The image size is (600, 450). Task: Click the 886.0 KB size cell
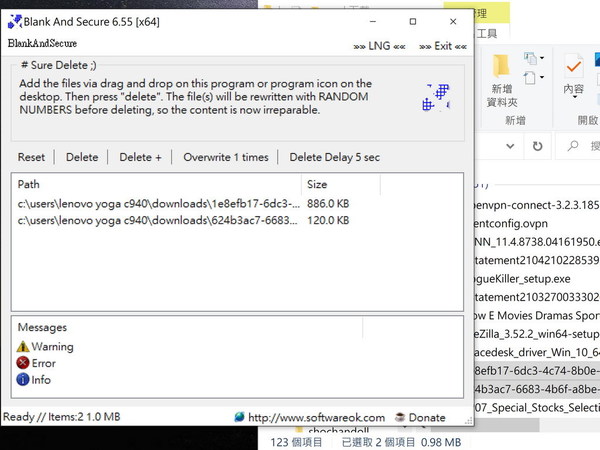pyautogui.click(x=328, y=204)
